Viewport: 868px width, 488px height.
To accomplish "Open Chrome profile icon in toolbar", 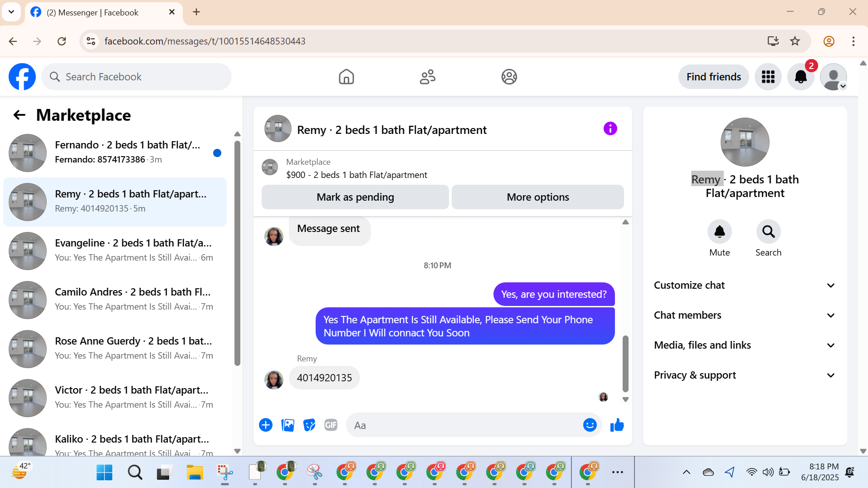I will (829, 41).
